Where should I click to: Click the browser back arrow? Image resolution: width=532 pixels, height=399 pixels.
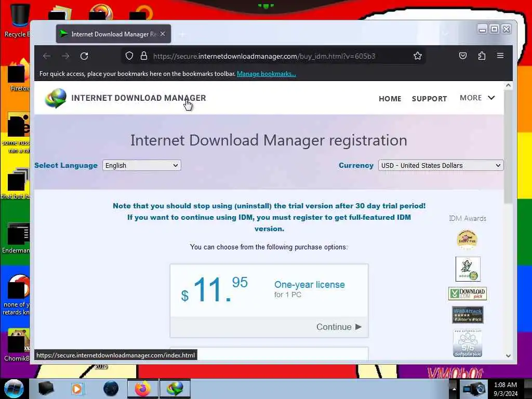[46, 56]
